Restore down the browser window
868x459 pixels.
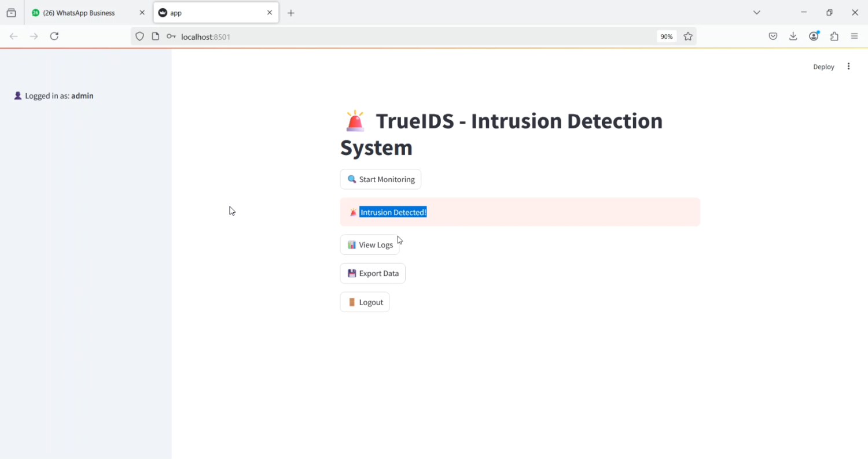pyautogui.click(x=829, y=13)
